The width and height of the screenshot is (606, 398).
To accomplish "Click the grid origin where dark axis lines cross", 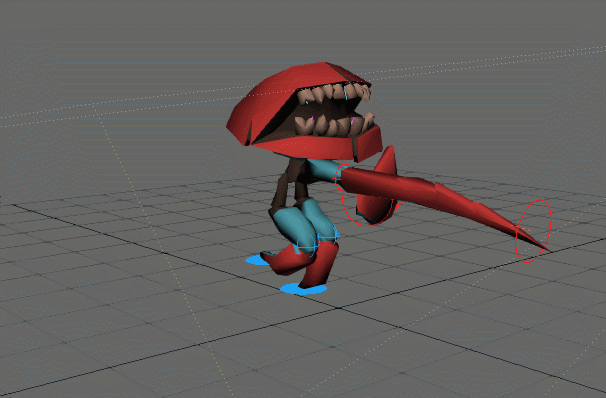I will [x=338, y=308].
